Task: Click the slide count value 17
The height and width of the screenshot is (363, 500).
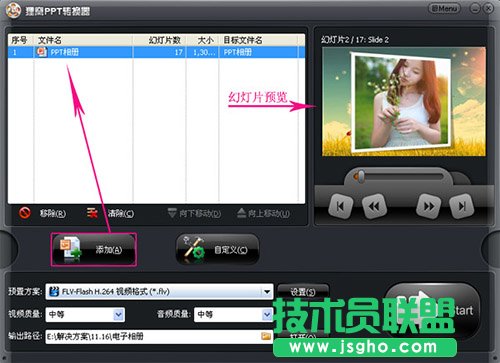Action: [x=178, y=52]
